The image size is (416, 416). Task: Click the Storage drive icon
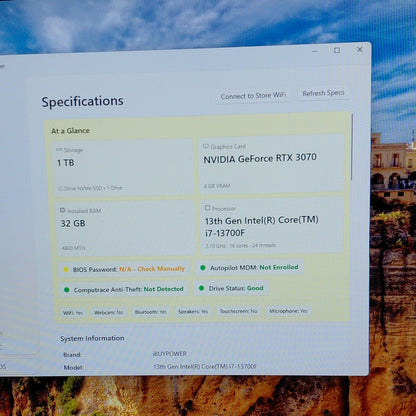(59, 150)
